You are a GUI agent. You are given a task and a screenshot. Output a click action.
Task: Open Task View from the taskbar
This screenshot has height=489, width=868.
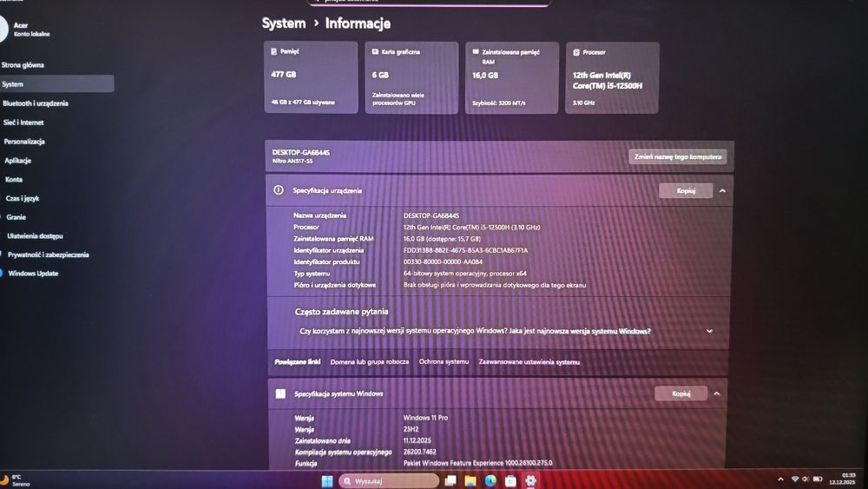point(450,480)
